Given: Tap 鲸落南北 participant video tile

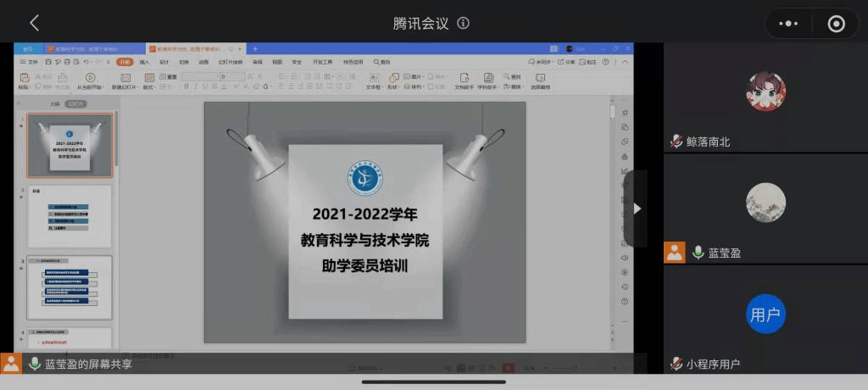Looking at the screenshot, I should point(765,97).
